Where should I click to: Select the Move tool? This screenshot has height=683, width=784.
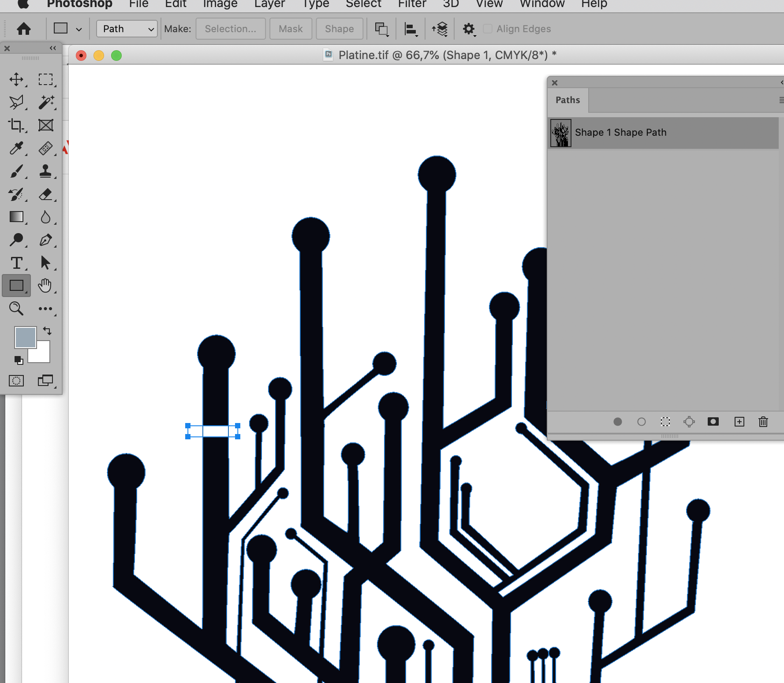click(x=17, y=80)
